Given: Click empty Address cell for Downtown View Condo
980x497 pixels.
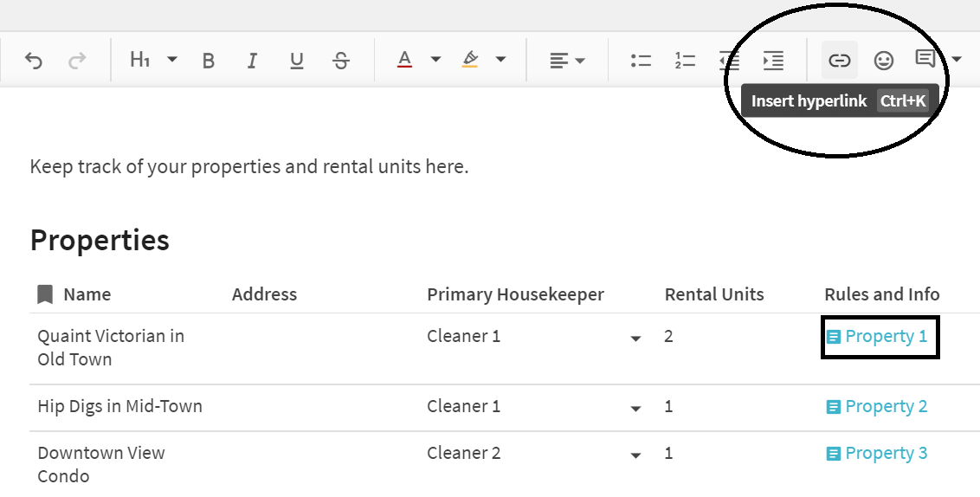Looking at the screenshot, I should 322,464.
